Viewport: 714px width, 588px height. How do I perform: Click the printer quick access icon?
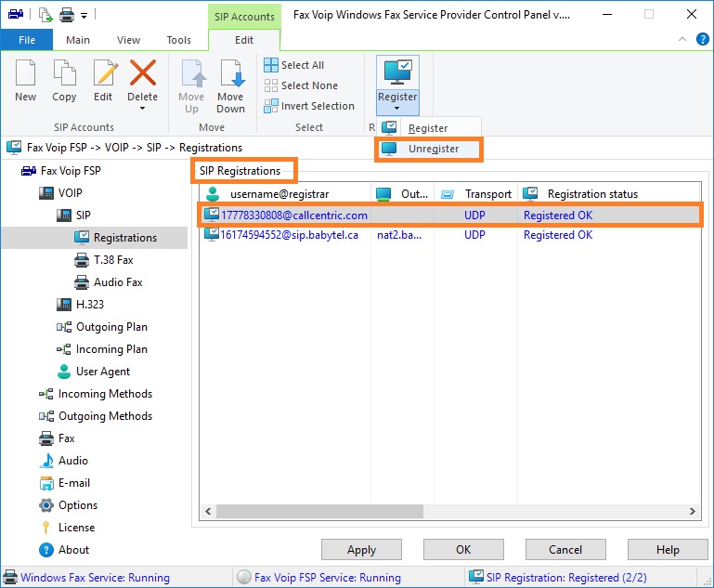67,15
